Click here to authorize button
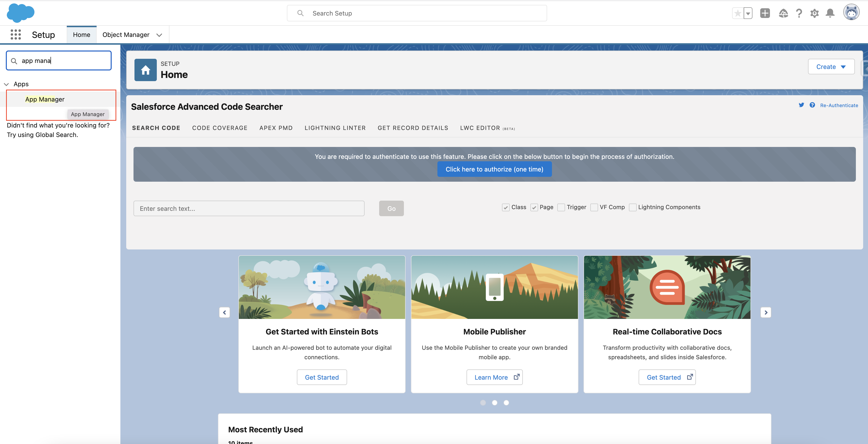The width and height of the screenshot is (868, 444). point(494,169)
